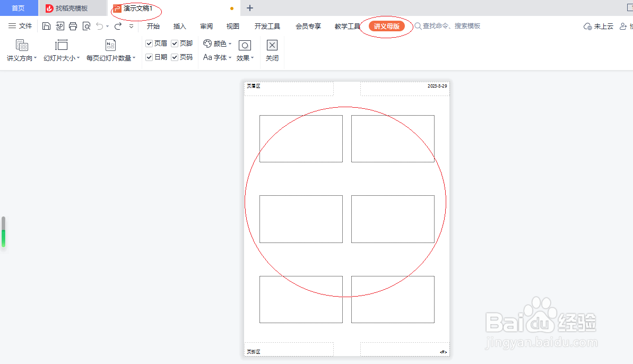Open the 找稻壳模板 tab
633x364 pixels.
[x=73, y=8]
